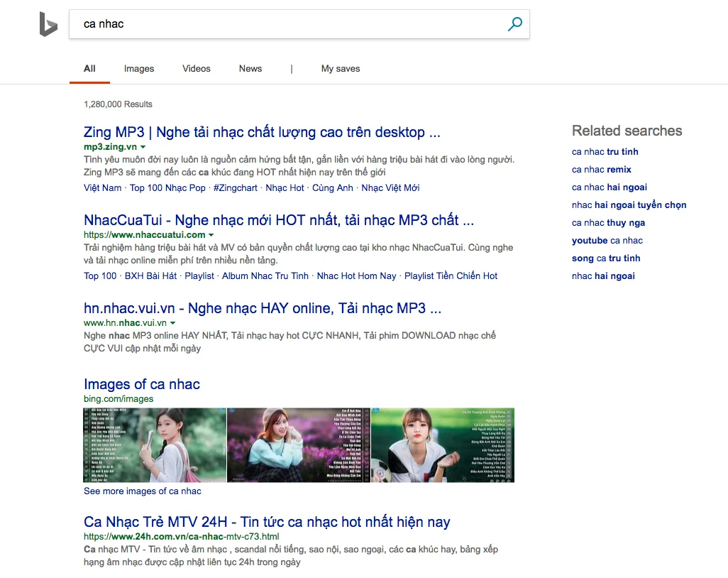728x578 pixels.
Task: Open the Playlist sublink under NhacCuaTui
Action: point(199,276)
